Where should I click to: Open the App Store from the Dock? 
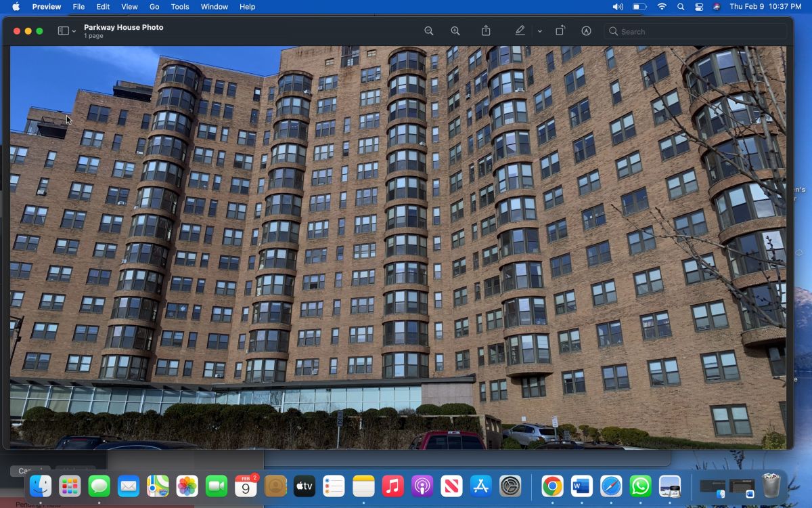coord(480,486)
